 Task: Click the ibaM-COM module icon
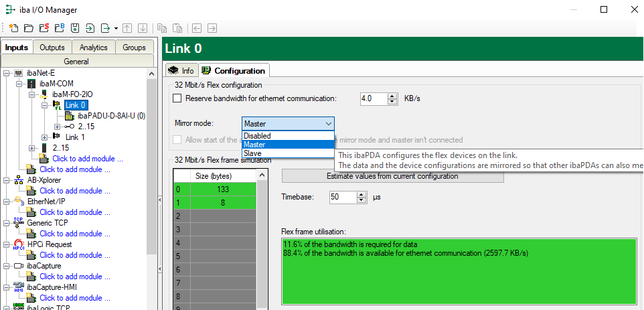pyautogui.click(x=31, y=84)
